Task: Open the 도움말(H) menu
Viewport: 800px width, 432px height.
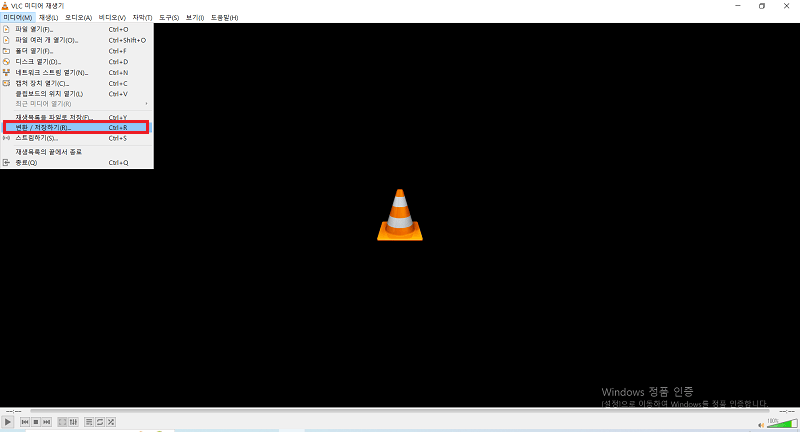Action: (x=224, y=17)
